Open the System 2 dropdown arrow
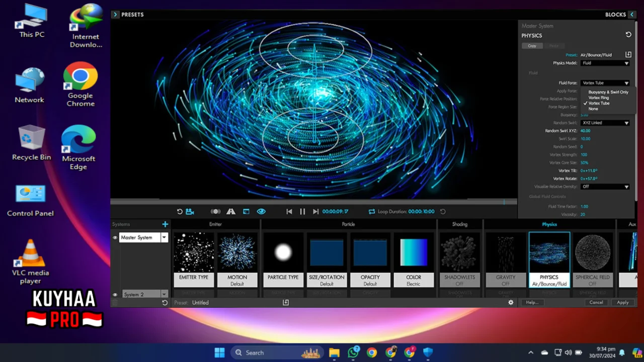 pyautogui.click(x=164, y=294)
